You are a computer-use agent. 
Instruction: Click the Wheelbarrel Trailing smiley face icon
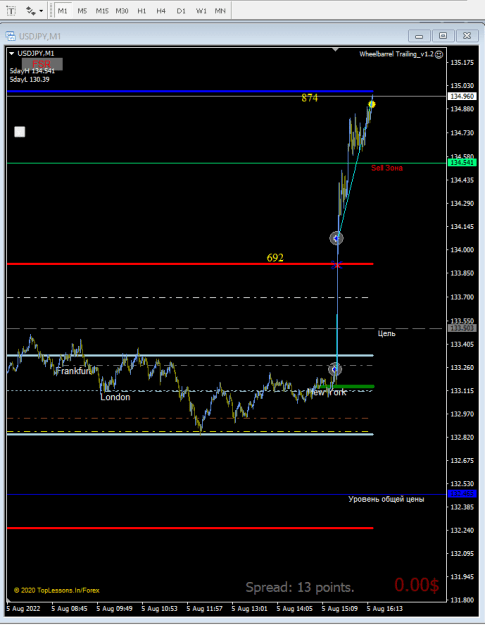click(439, 55)
